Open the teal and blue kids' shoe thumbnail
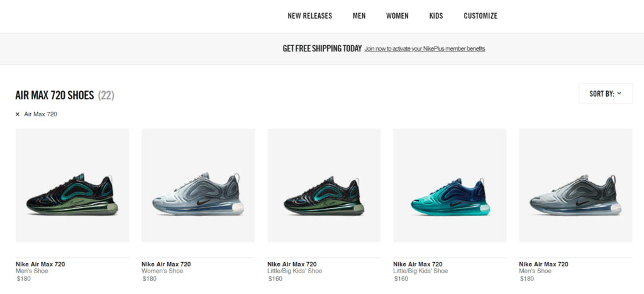This screenshot has height=294, width=644. [x=450, y=185]
